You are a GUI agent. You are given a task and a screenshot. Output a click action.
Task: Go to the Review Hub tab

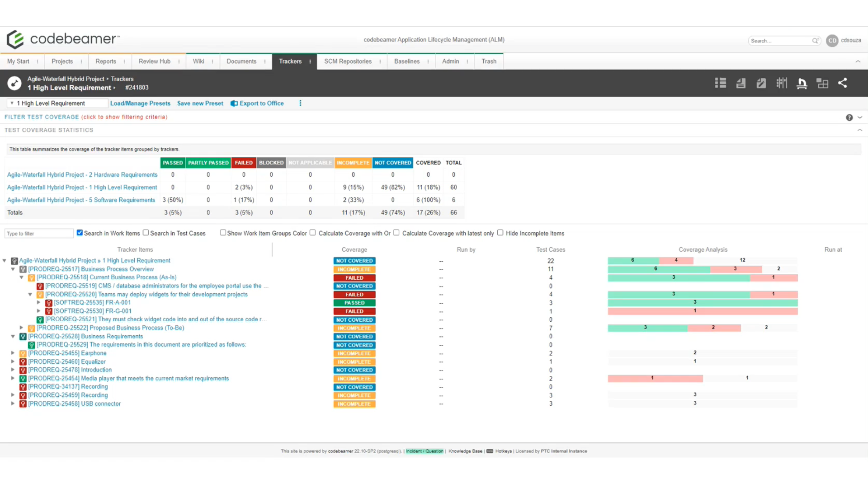(155, 61)
